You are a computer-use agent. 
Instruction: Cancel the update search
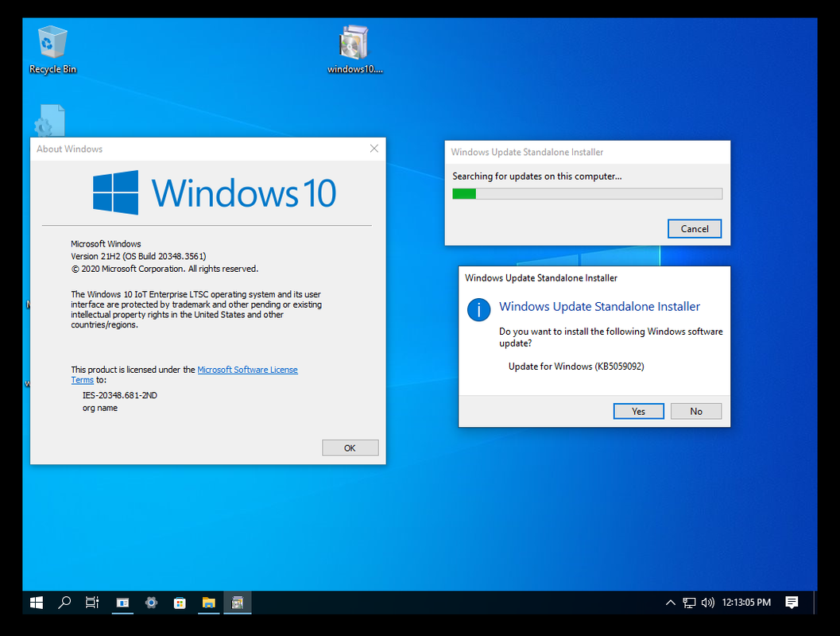click(x=695, y=229)
